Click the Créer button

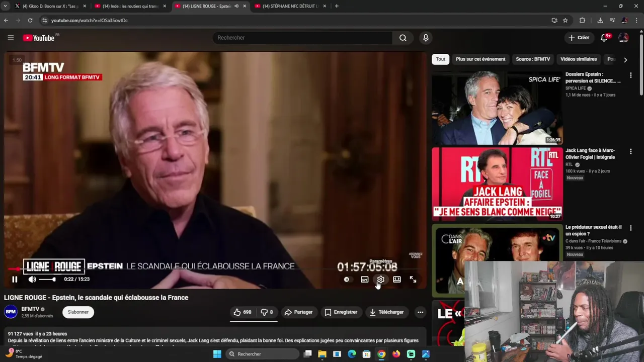(x=579, y=38)
